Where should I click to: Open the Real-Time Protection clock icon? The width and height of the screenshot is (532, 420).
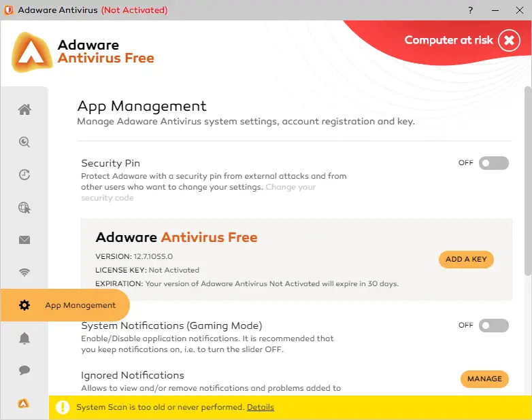[24, 175]
